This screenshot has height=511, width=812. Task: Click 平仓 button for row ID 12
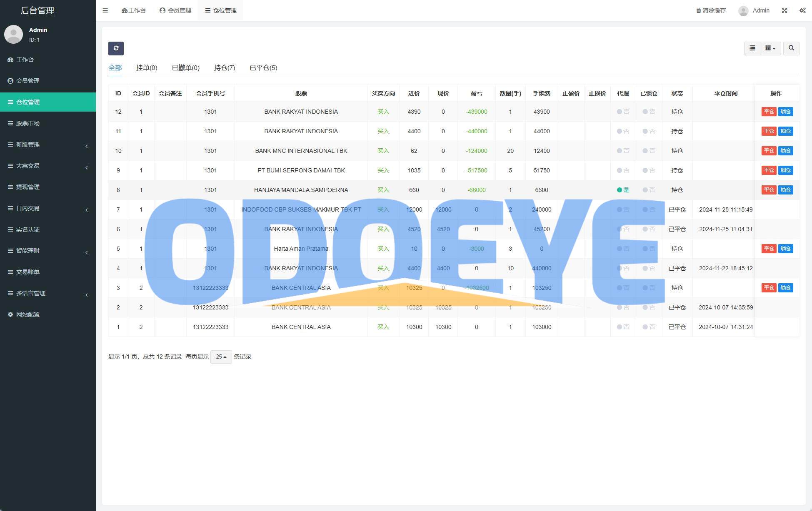click(x=769, y=112)
